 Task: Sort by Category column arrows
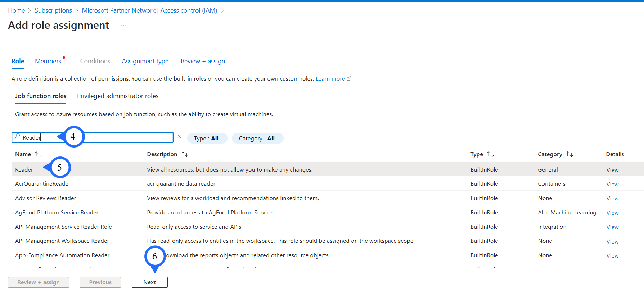pos(569,154)
